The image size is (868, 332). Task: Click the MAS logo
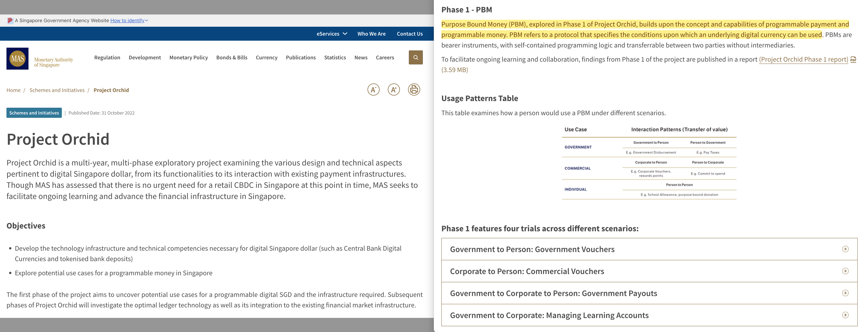point(17,59)
